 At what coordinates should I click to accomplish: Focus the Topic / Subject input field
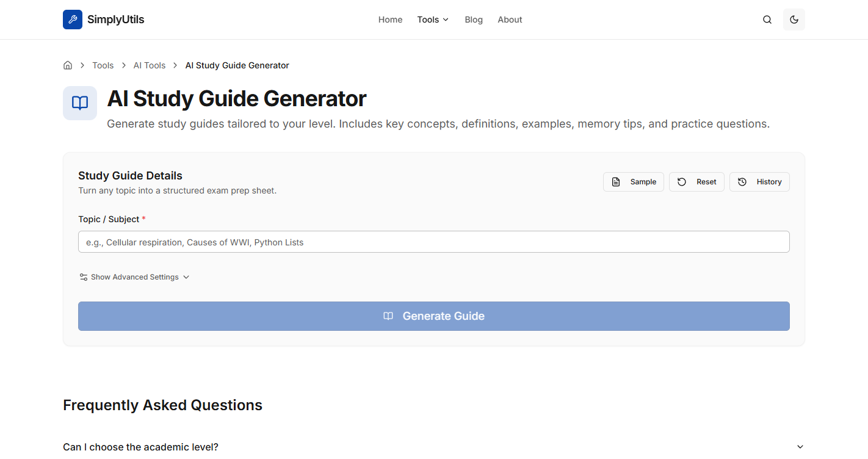(434, 242)
